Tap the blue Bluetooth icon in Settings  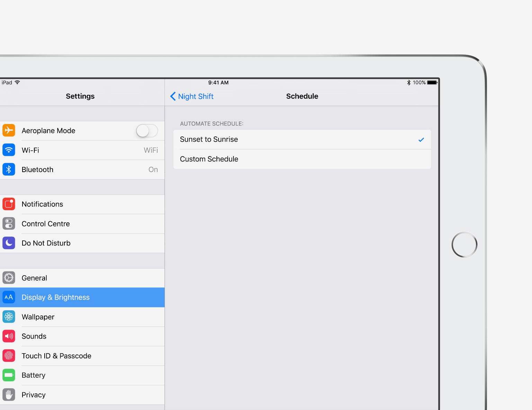(x=9, y=169)
